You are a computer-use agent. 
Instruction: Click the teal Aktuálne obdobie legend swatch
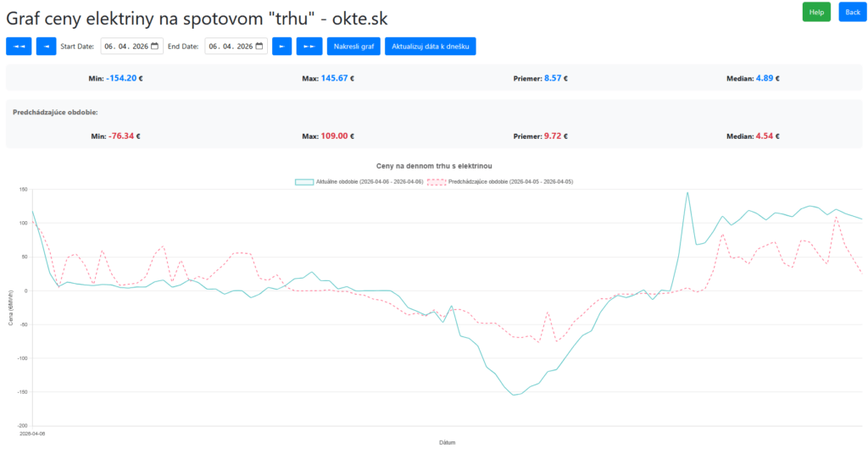[304, 181]
